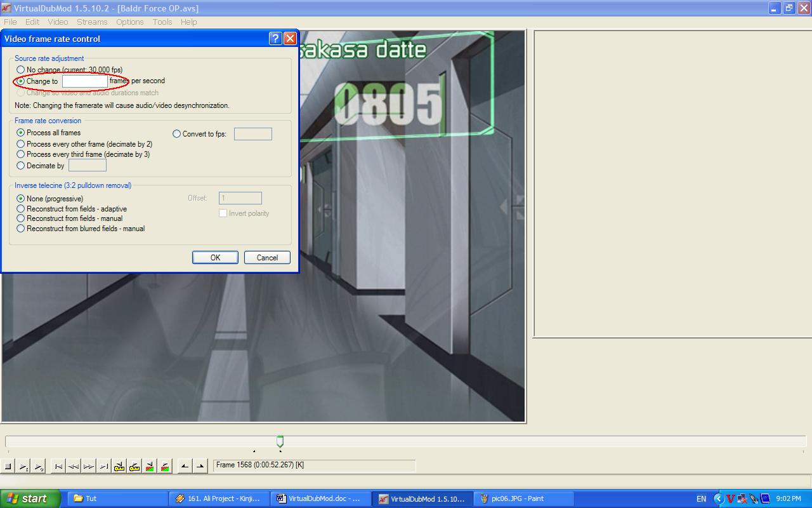
Task: Go to next keyframe icon
Action: tap(134, 467)
